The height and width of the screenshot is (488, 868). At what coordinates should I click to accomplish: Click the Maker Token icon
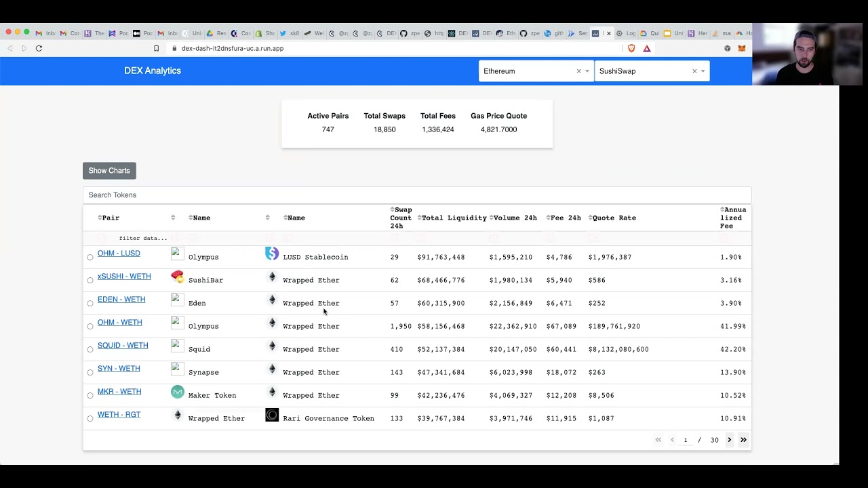(x=178, y=392)
